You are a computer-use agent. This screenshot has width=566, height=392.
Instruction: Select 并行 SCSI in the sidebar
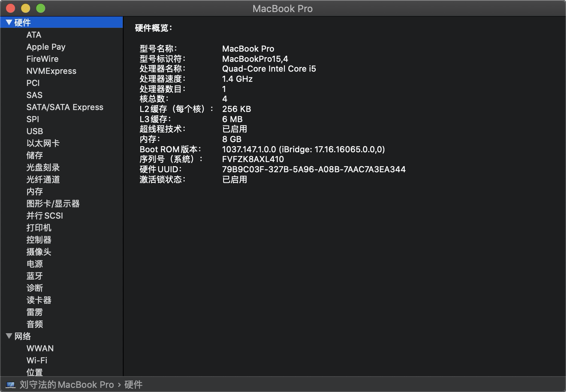coord(45,216)
